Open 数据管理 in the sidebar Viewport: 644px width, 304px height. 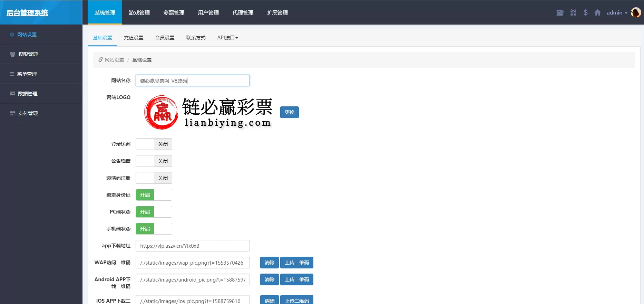point(41,94)
